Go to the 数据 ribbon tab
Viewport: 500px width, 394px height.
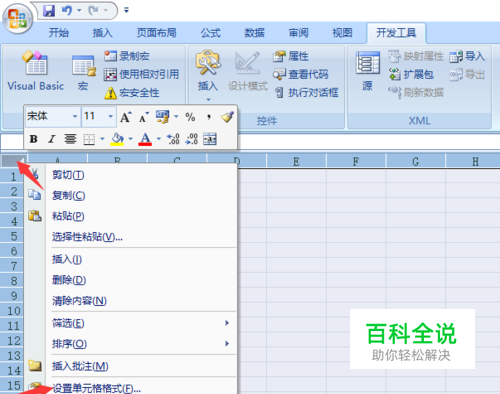click(x=255, y=33)
